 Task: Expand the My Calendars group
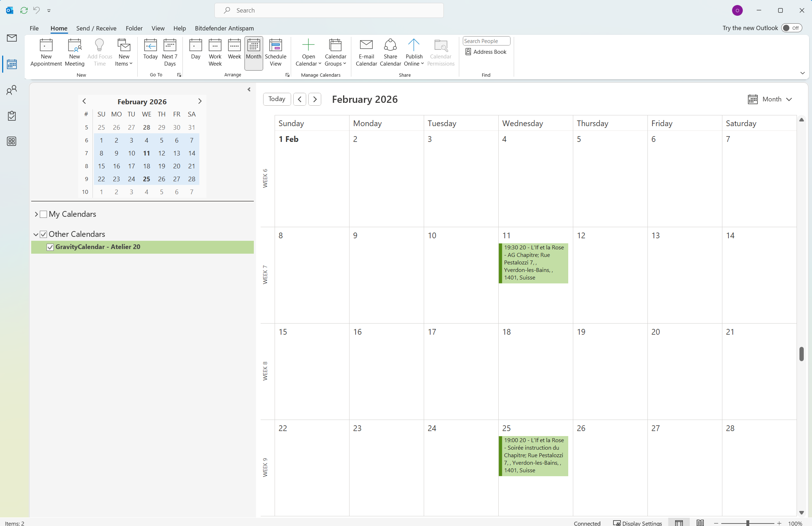pyautogui.click(x=36, y=214)
